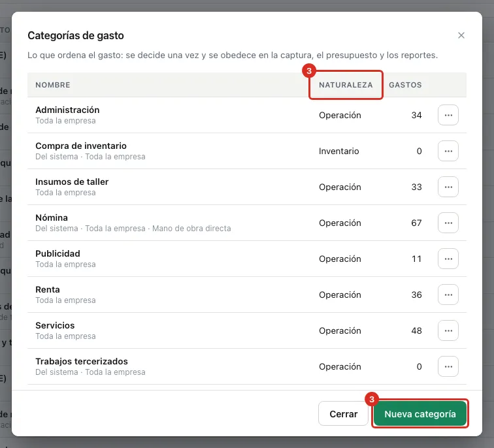Screen dimensions: 494x448
Task: Open the more options menu for Compra de inventario
Action: (448, 151)
